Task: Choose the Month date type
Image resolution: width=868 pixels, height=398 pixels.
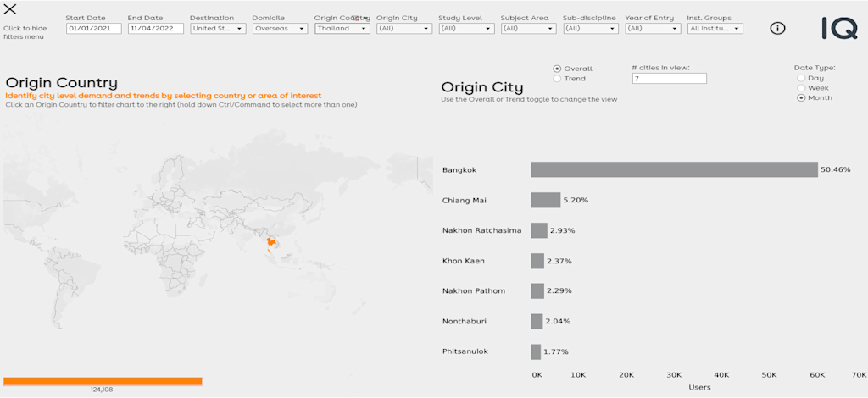Action: point(800,98)
